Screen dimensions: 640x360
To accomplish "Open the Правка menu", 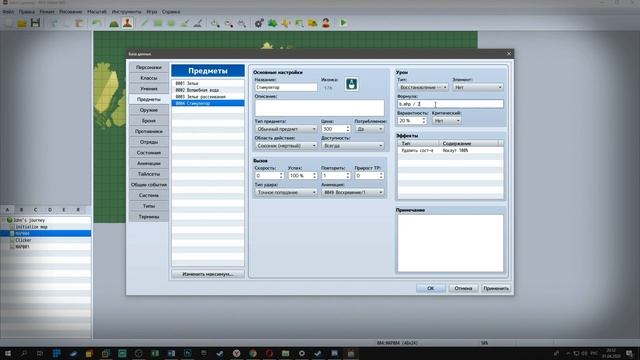I will [x=27, y=12].
